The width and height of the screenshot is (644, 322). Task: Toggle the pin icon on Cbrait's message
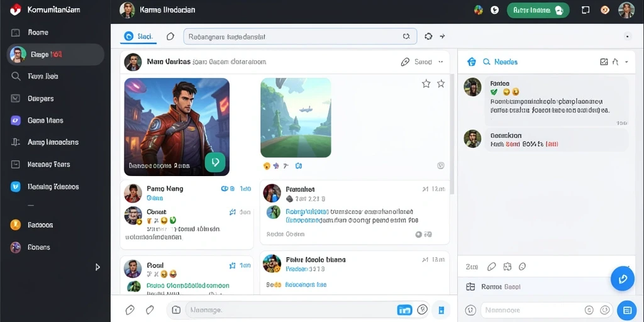tap(233, 213)
